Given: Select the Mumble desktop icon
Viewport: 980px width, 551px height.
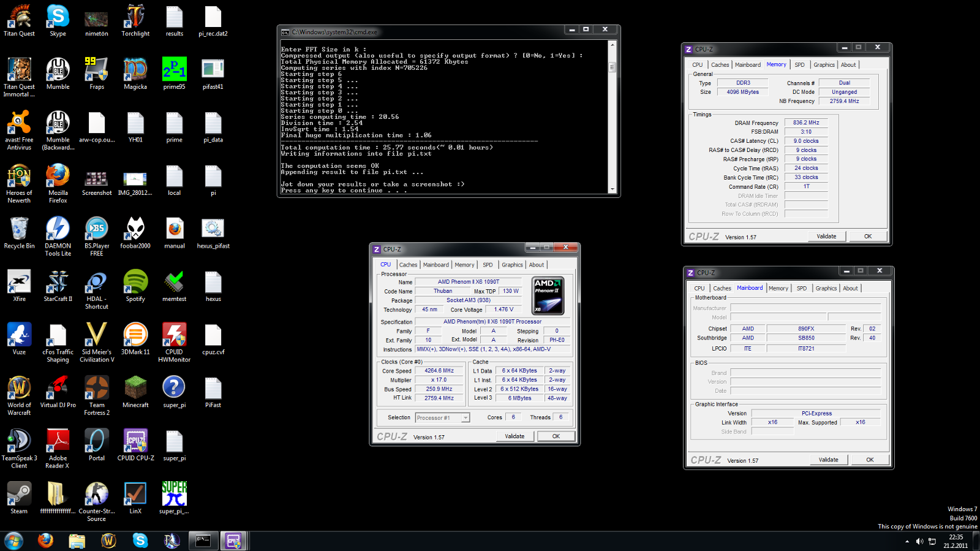Looking at the screenshot, I should point(58,74).
